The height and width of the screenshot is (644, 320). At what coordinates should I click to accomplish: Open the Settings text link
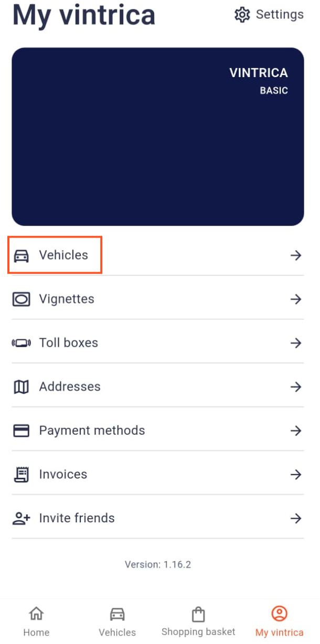click(280, 15)
